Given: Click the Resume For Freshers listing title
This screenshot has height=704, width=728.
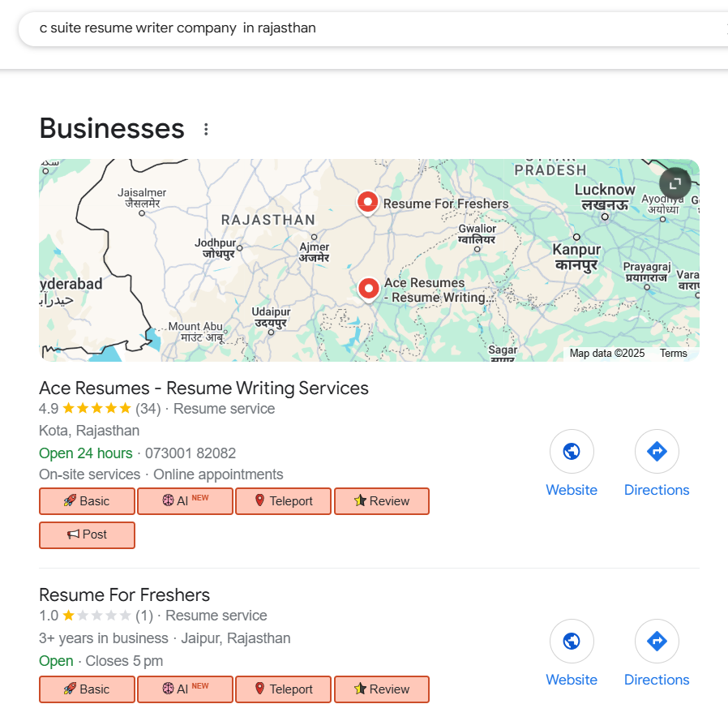Looking at the screenshot, I should point(124,595).
